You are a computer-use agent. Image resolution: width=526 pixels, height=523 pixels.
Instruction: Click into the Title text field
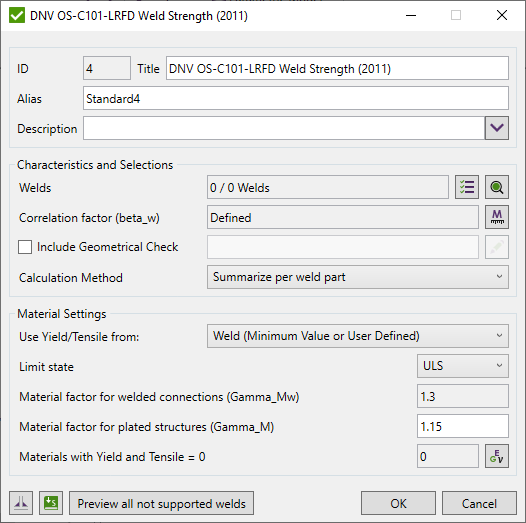pyautogui.click(x=337, y=68)
